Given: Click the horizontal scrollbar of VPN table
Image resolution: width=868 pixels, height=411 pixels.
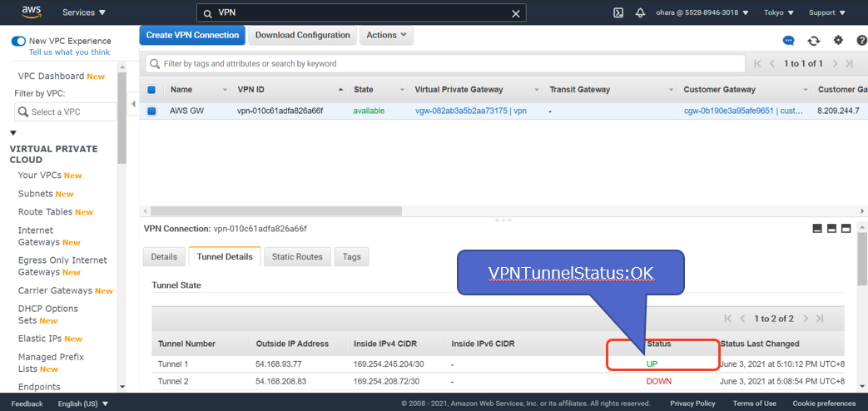Looking at the screenshot, I should (275, 210).
